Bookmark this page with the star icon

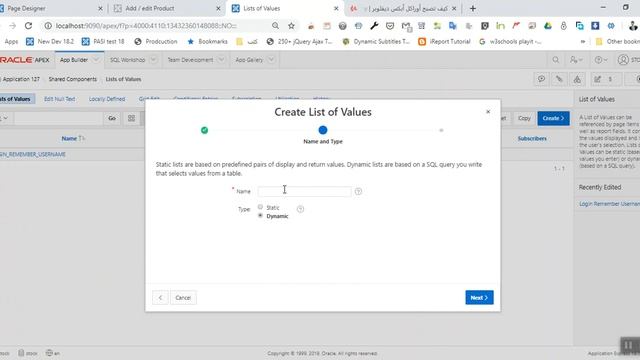click(x=291, y=26)
